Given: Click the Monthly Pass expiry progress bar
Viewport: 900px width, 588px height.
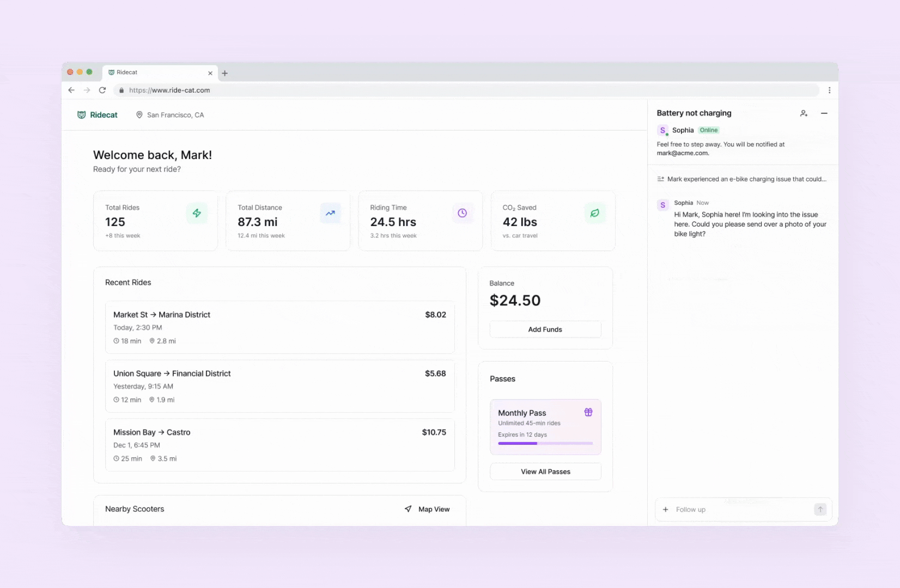Looking at the screenshot, I should [x=545, y=443].
